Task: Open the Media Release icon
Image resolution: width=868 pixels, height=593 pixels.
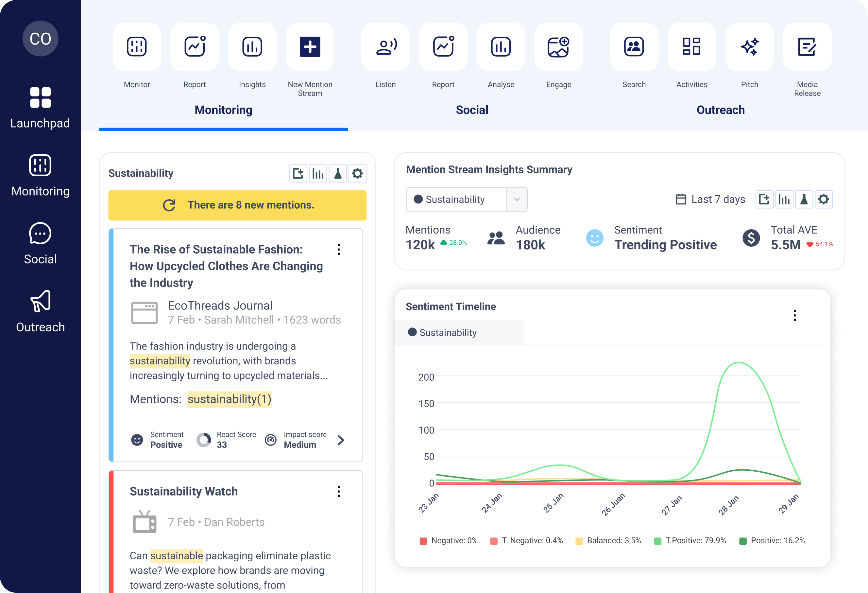Action: pyautogui.click(x=807, y=47)
